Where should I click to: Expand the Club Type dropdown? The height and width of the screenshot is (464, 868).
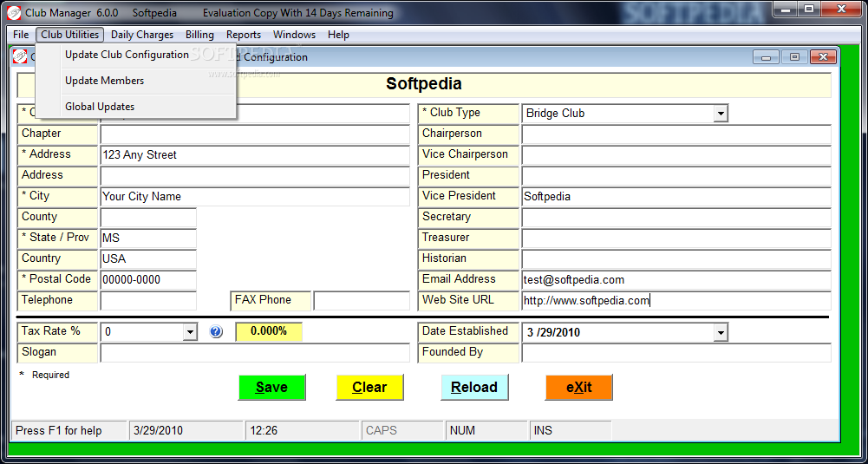(x=720, y=114)
